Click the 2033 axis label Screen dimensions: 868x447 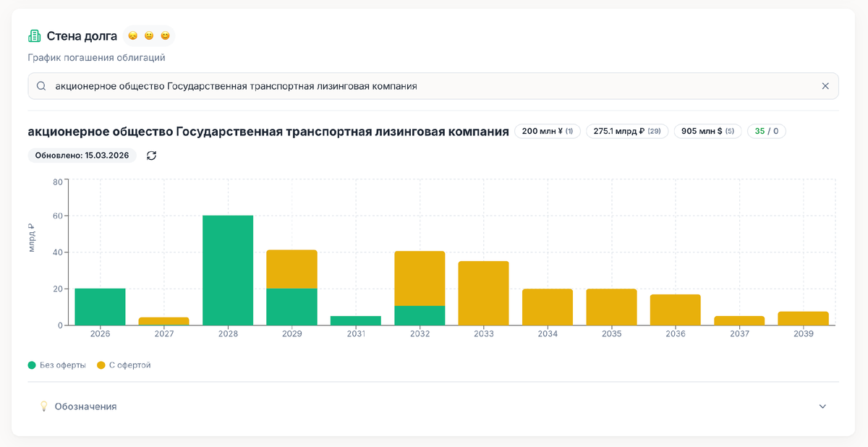(484, 334)
